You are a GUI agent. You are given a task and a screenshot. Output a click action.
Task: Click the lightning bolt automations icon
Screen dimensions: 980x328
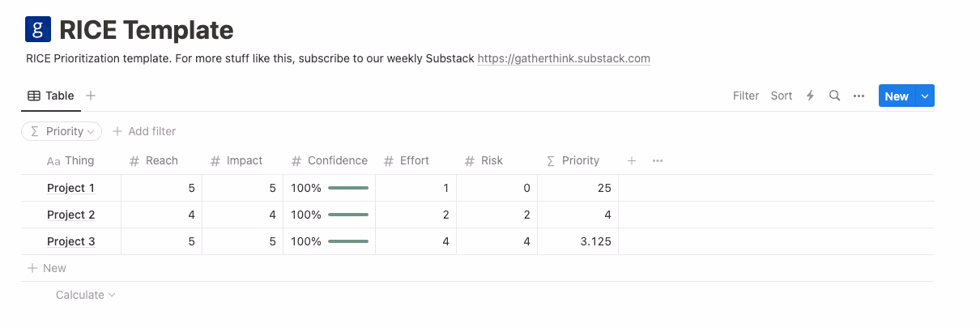click(810, 96)
